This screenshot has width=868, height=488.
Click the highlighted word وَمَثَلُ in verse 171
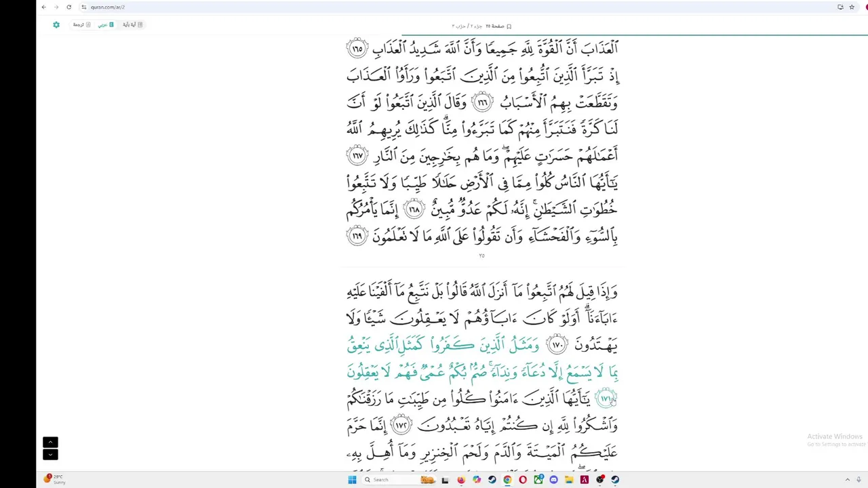tap(524, 345)
